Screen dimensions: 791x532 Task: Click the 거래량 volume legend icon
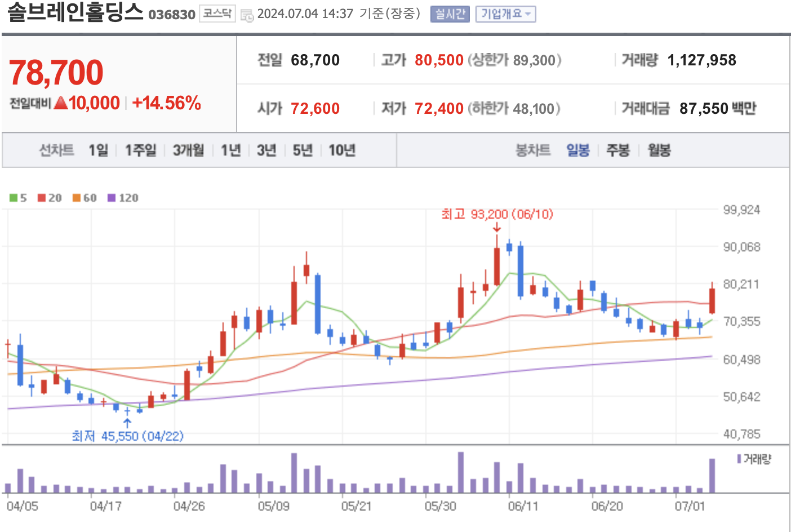click(739, 459)
